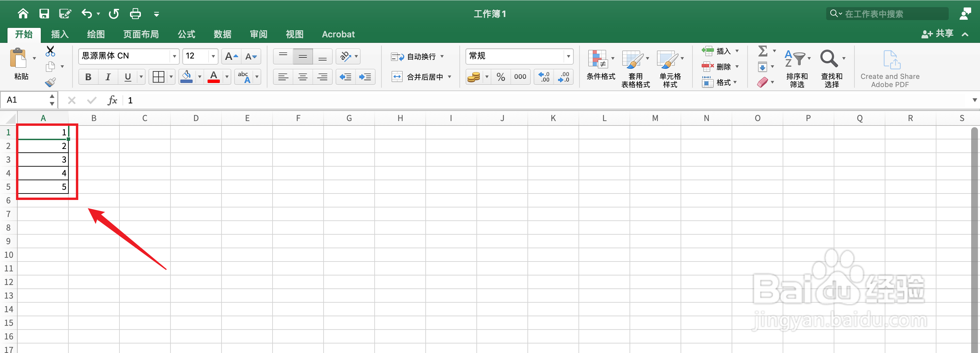This screenshot has height=353, width=980.
Task: Click the increase indent icon
Action: tap(365, 77)
